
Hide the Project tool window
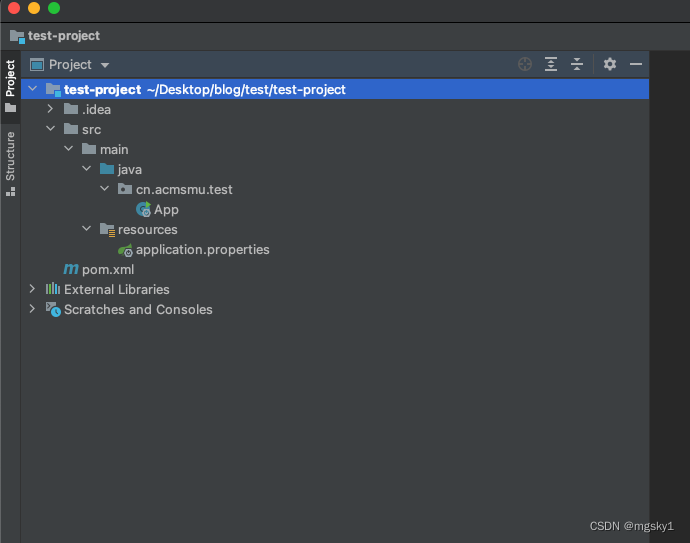point(635,64)
